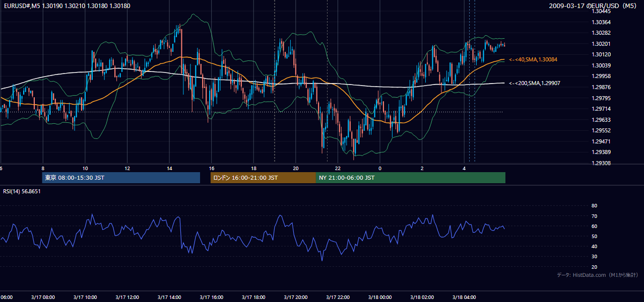Click price level 1.29876 on the axis

tap(602, 87)
